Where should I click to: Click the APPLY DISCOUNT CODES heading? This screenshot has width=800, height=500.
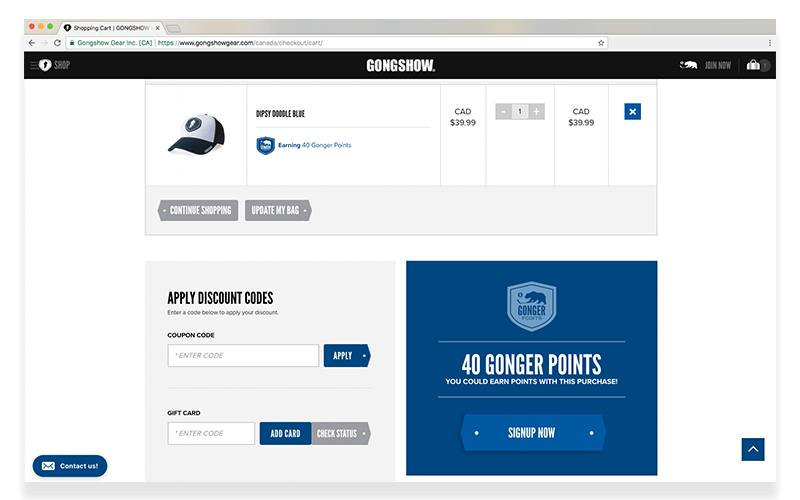pyautogui.click(x=220, y=298)
